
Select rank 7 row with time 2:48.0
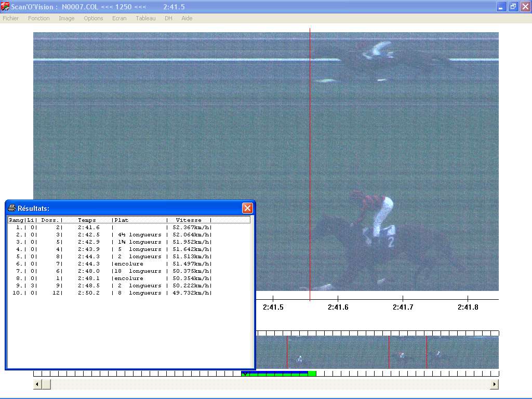(x=129, y=271)
